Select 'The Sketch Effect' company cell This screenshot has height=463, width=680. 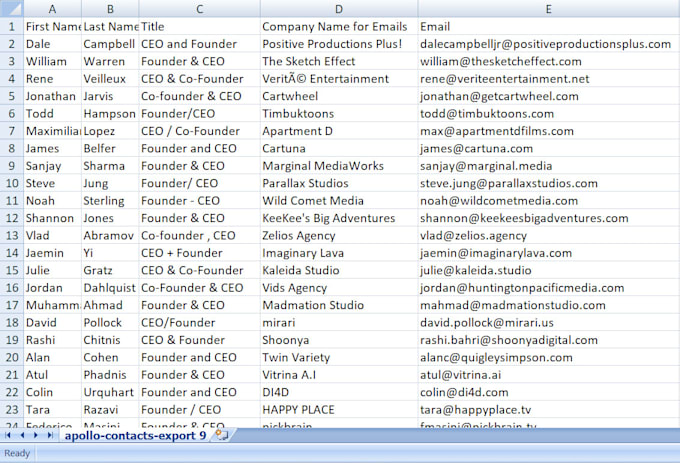tap(339, 62)
